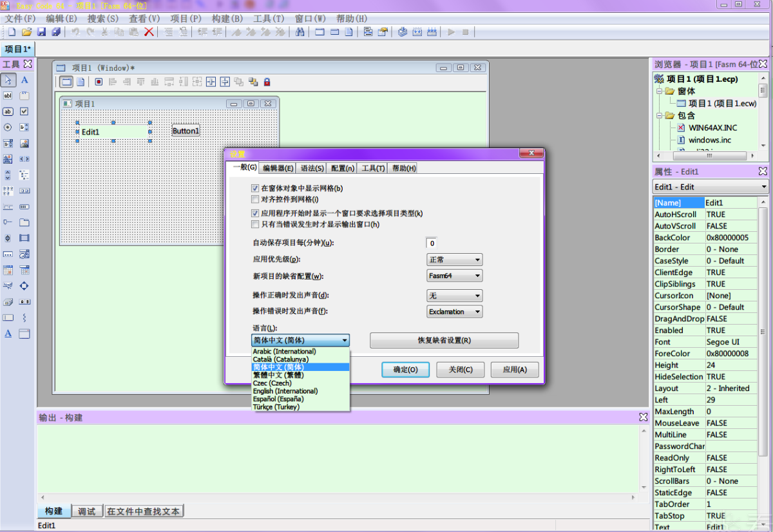Select the Static text 'A' tool
This screenshot has width=773, height=532.
(x=24, y=81)
